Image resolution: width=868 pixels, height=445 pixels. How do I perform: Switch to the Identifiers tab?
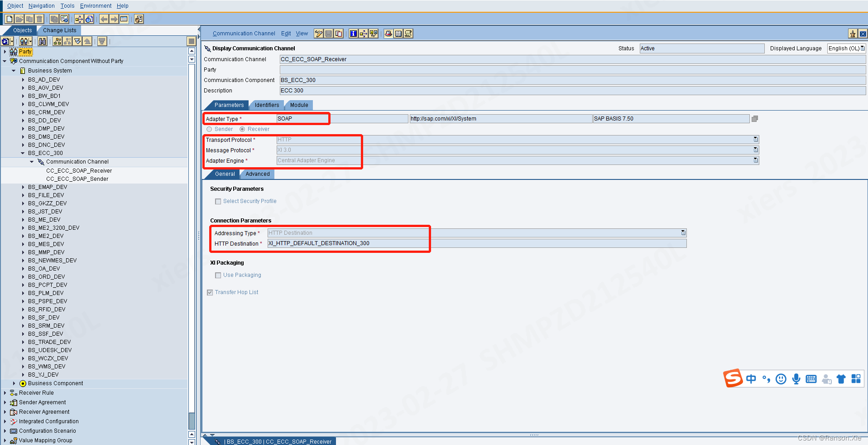266,105
